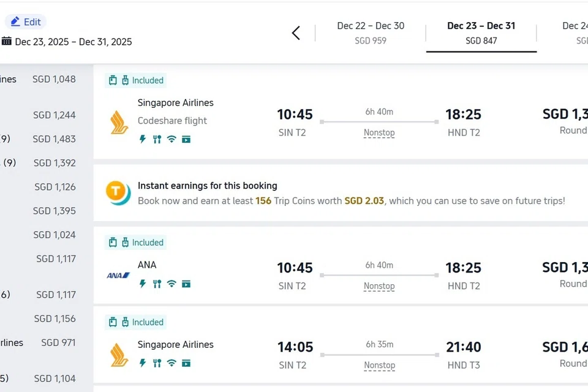This screenshot has width=588, height=392.
Task: Click the Dec 23, 2025 – Dec 31, 2025 date field
Action: pos(73,42)
